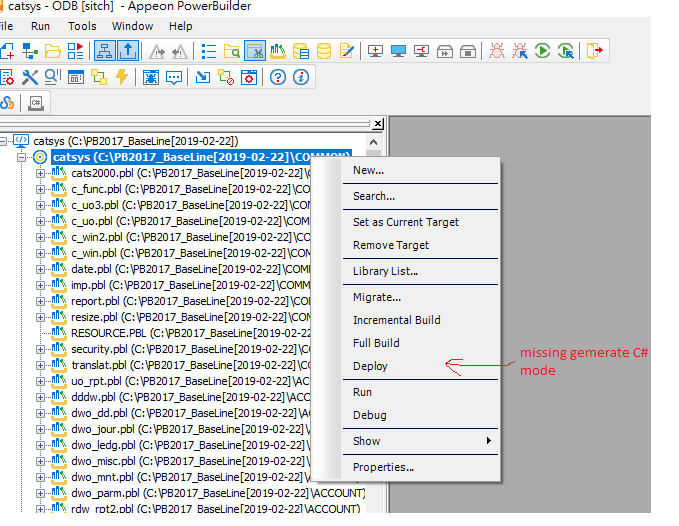Expand the security.pbl tree node
This screenshot has width=679, height=526.
[41, 349]
